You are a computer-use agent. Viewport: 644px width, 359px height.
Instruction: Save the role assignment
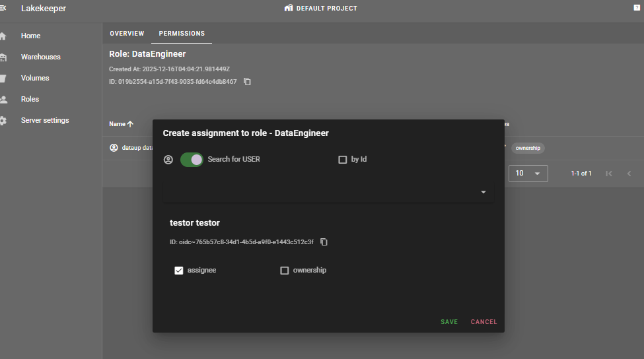coord(449,322)
